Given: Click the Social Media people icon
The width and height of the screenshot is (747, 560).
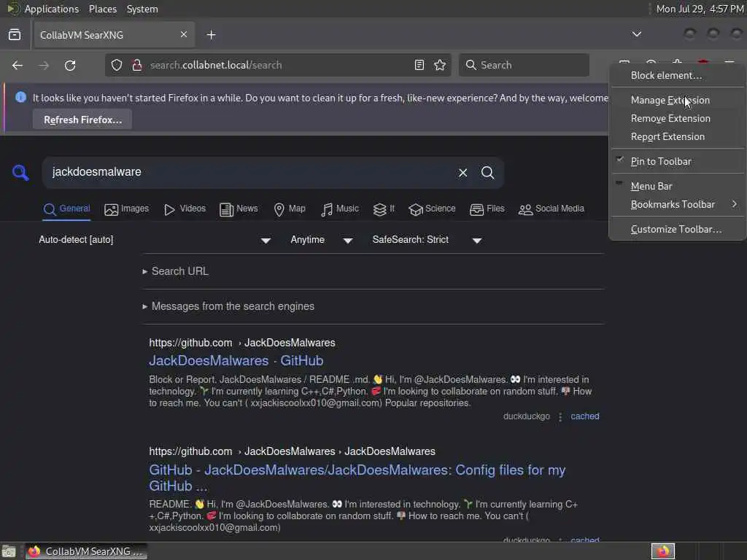Looking at the screenshot, I should (x=525, y=209).
